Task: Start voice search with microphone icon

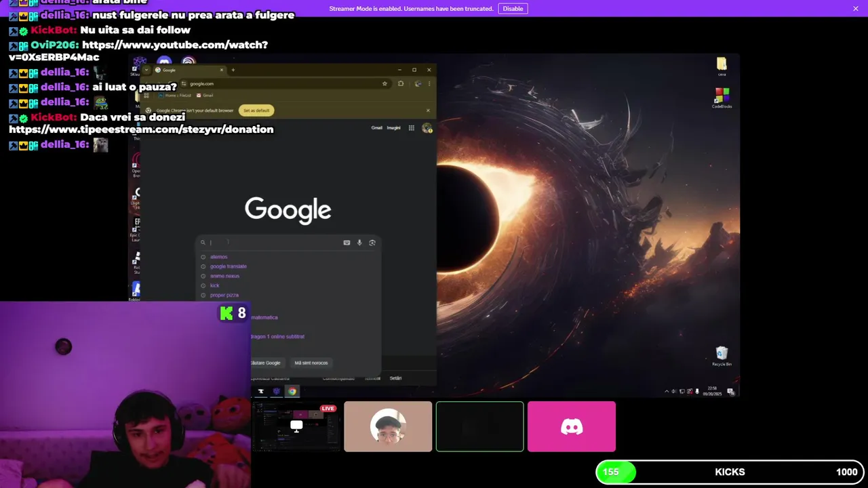Action: pyautogui.click(x=359, y=243)
